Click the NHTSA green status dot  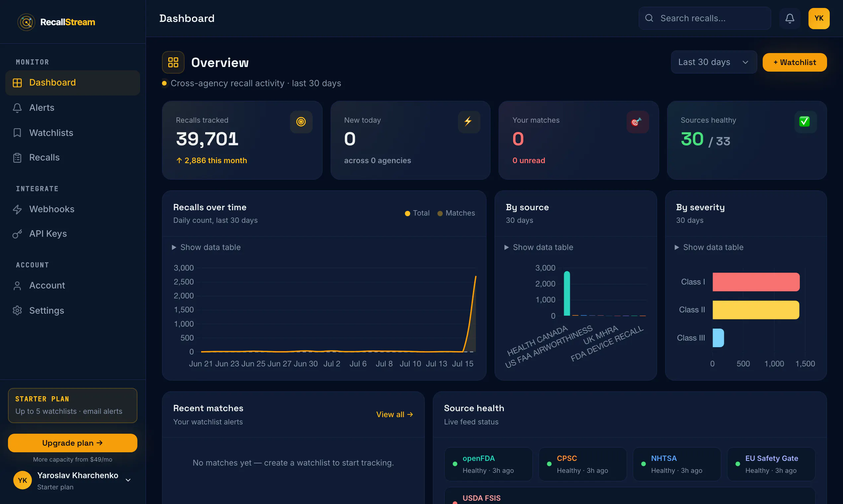coord(643,464)
